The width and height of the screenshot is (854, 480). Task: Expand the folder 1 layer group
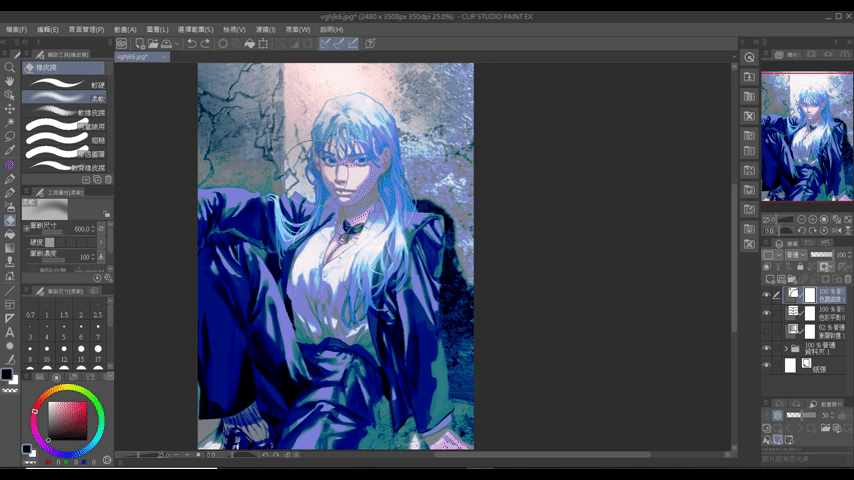tap(786, 348)
